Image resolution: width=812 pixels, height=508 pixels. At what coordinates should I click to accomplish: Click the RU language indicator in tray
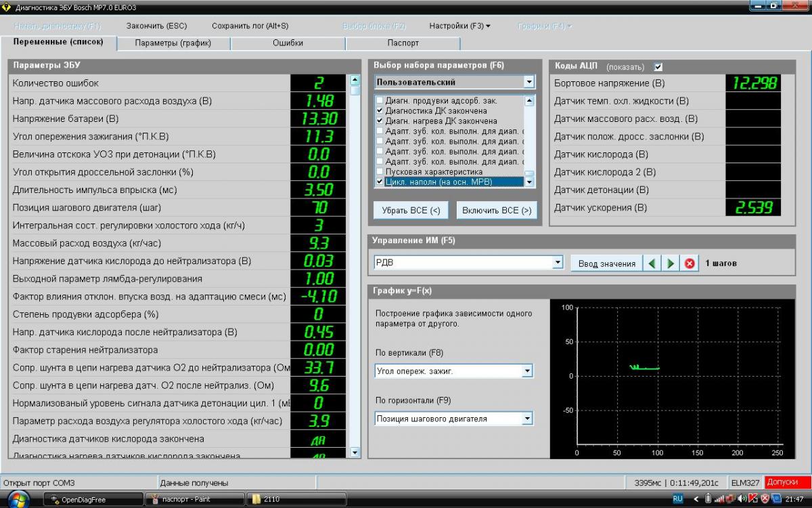pyautogui.click(x=677, y=499)
